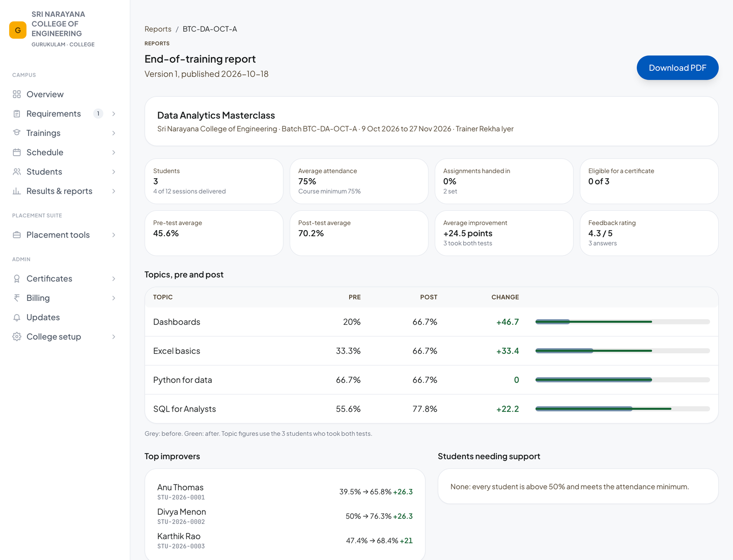733x560 pixels.
Task: Click the orange G college logo
Action: [18, 30]
